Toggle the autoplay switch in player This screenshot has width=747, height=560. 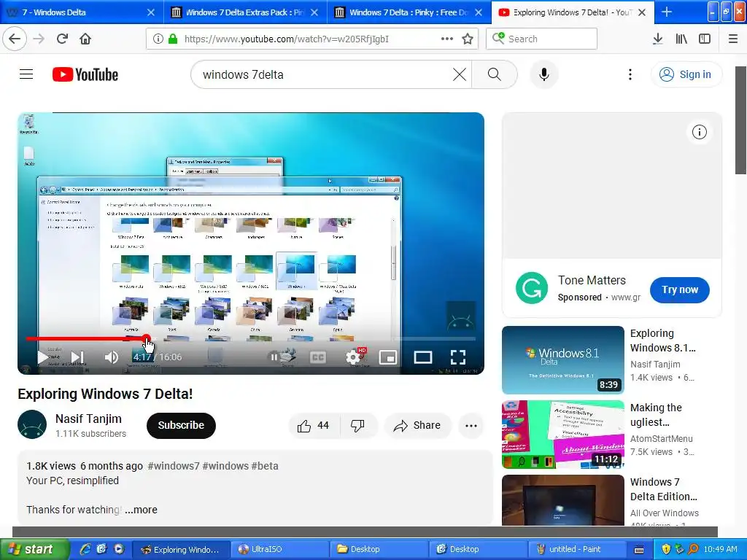pyautogui.click(x=283, y=357)
